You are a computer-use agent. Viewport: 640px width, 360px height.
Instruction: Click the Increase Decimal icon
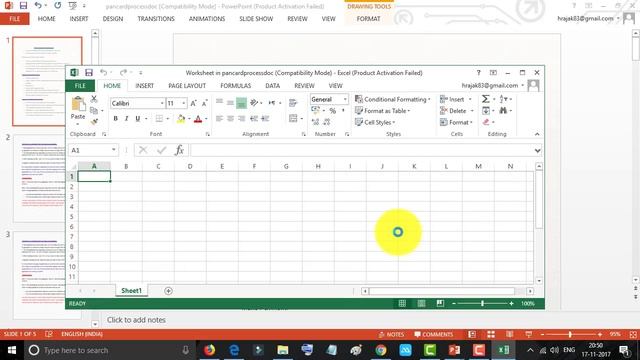[x=315, y=122]
